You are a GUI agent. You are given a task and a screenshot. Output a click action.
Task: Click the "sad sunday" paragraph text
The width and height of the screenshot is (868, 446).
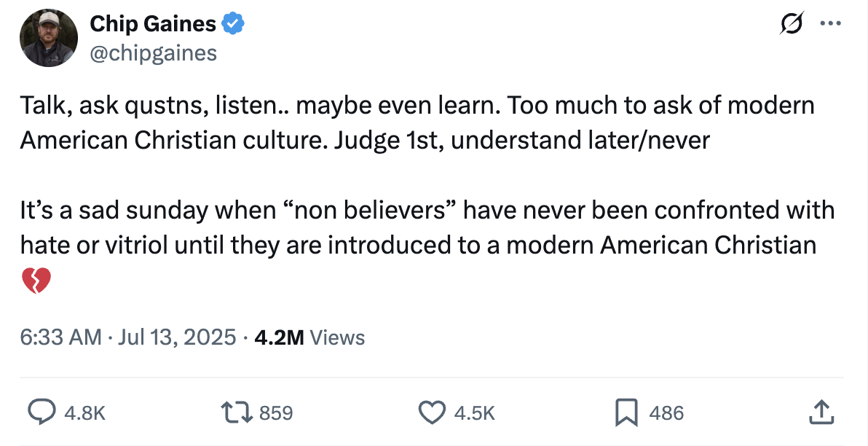tap(426, 227)
